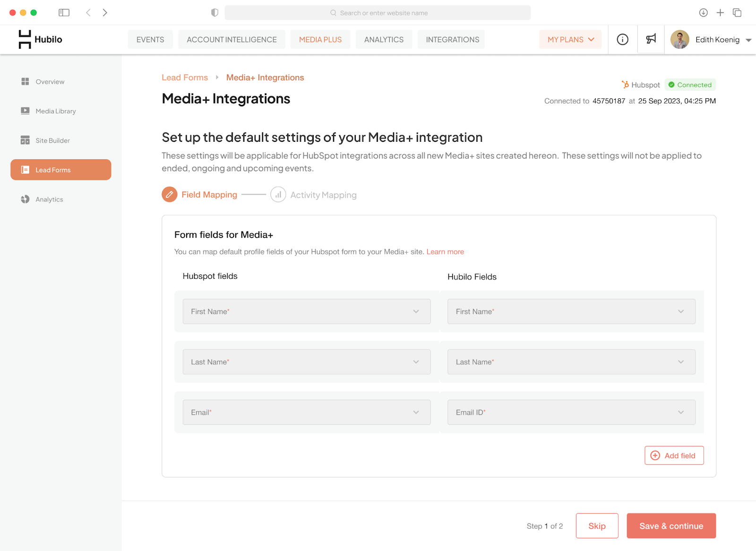Image resolution: width=756 pixels, height=551 pixels.
Task: Click the "Hubilo Fields" column header
Action: pos(472,277)
